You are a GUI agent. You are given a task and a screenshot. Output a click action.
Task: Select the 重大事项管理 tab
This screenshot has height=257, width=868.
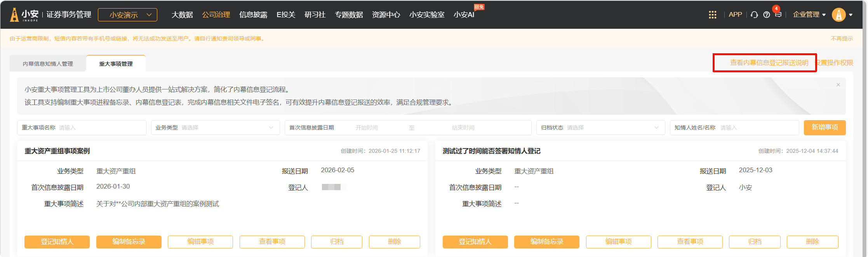coord(116,64)
